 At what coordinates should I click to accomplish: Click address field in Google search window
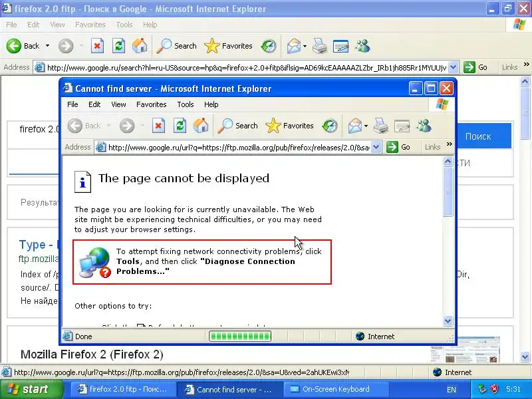[x=247, y=68]
